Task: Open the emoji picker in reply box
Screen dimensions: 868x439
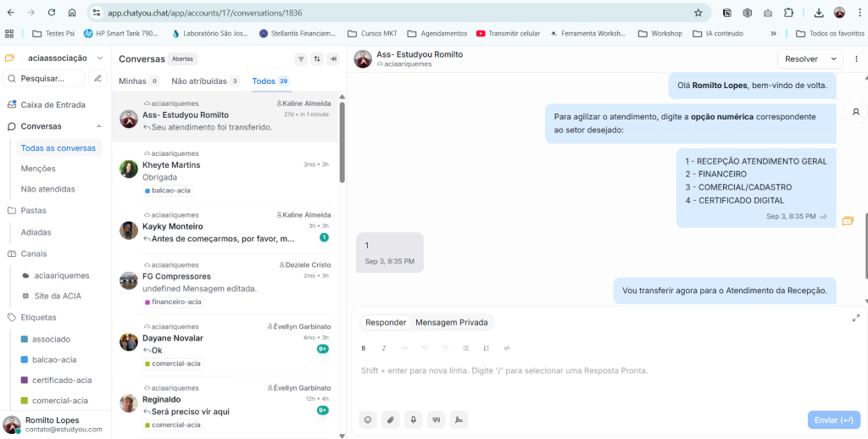Action: coord(368,420)
